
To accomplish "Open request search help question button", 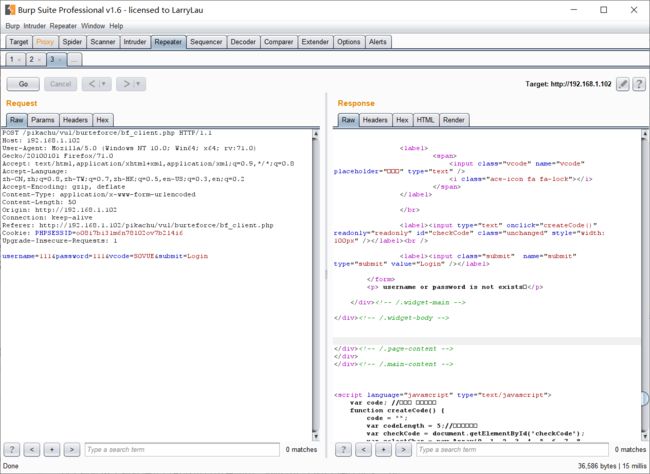I will point(12,449).
